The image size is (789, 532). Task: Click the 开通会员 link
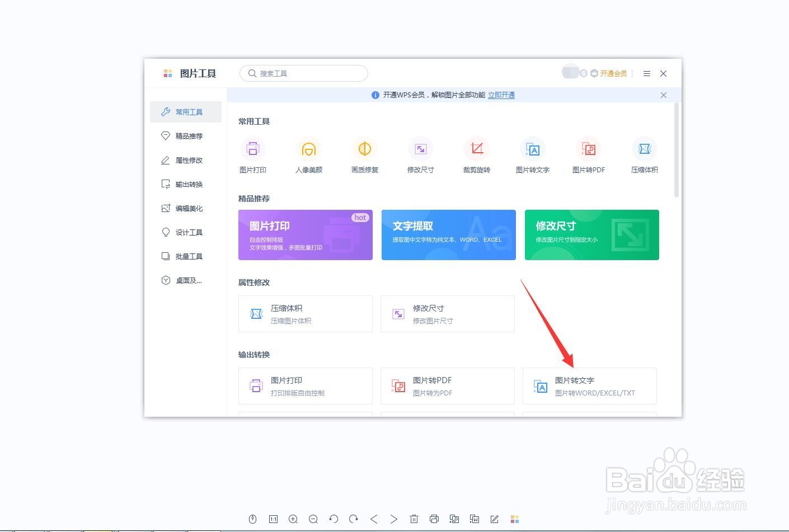point(613,73)
